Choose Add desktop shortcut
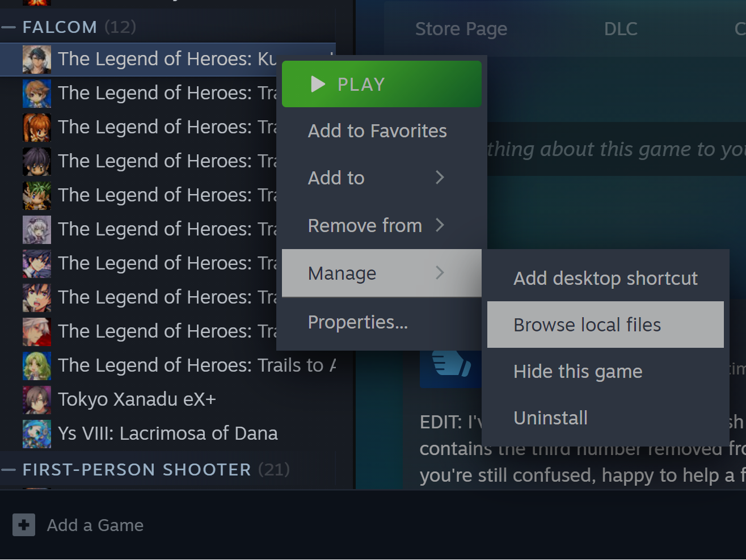This screenshot has height=560, width=746. (605, 278)
